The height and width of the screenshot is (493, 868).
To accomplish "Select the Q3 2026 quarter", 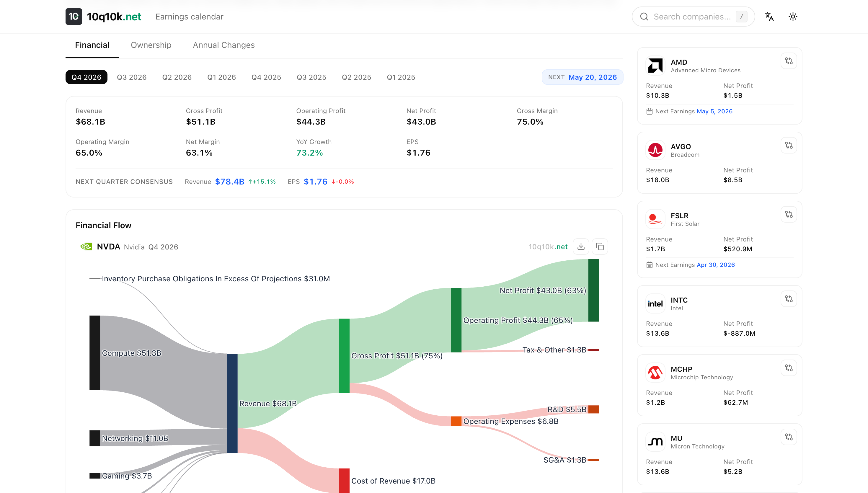I will [131, 77].
